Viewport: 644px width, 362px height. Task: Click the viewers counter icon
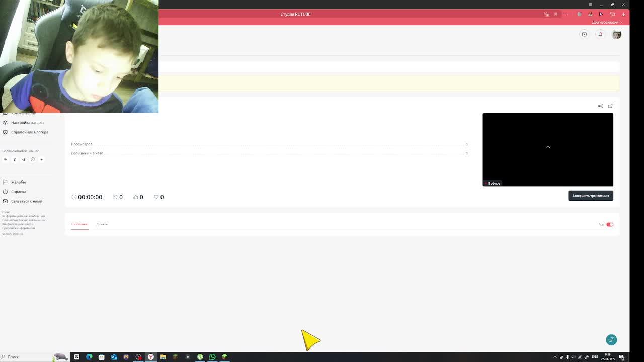(115, 197)
